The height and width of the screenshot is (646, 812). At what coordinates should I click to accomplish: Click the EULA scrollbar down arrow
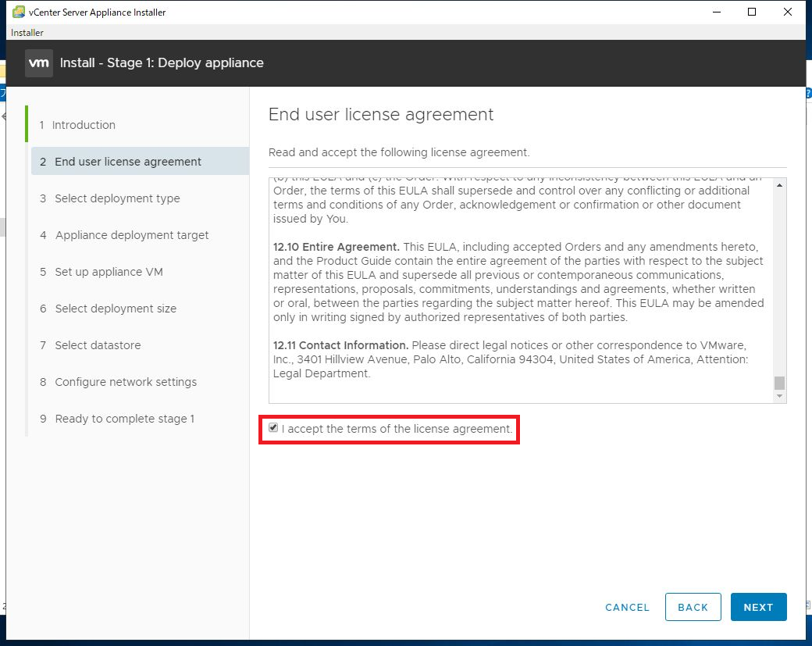click(779, 396)
